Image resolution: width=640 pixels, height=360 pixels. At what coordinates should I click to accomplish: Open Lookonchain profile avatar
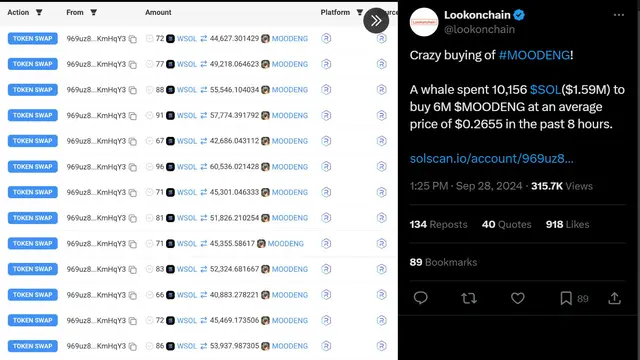click(x=424, y=22)
